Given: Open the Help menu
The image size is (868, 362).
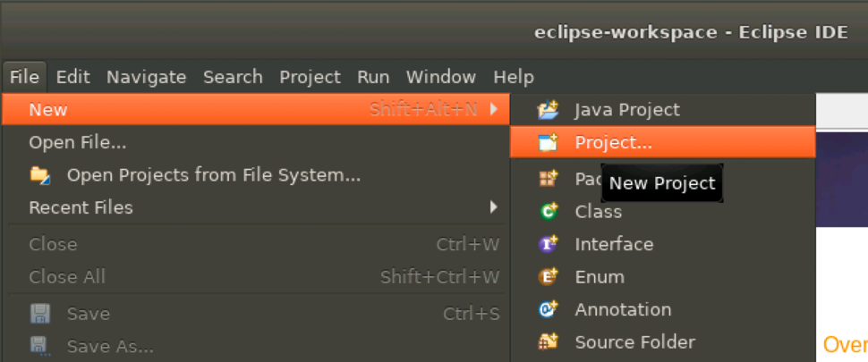Looking at the screenshot, I should tap(513, 77).
